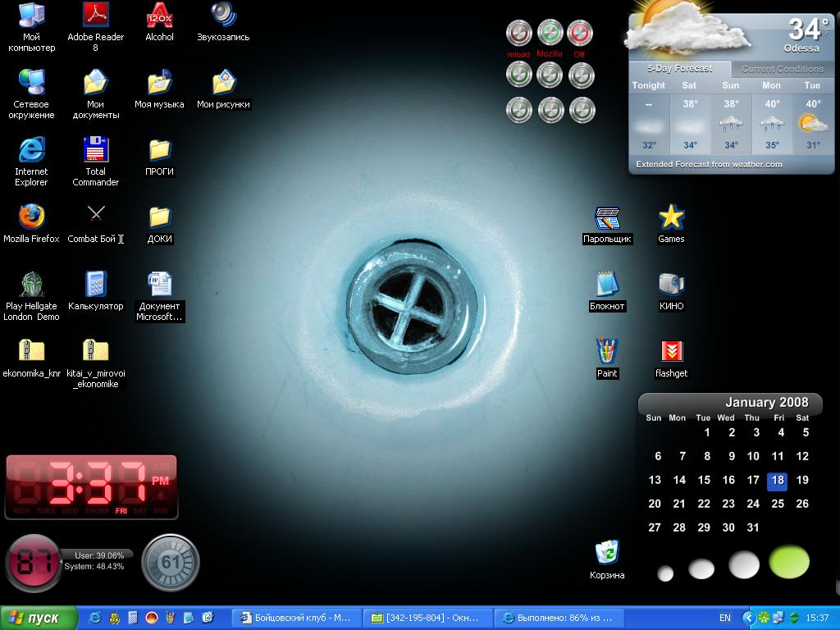Click the CPU meter showing 87
This screenshot has width=840, height=630.
(x=33, y=563)
